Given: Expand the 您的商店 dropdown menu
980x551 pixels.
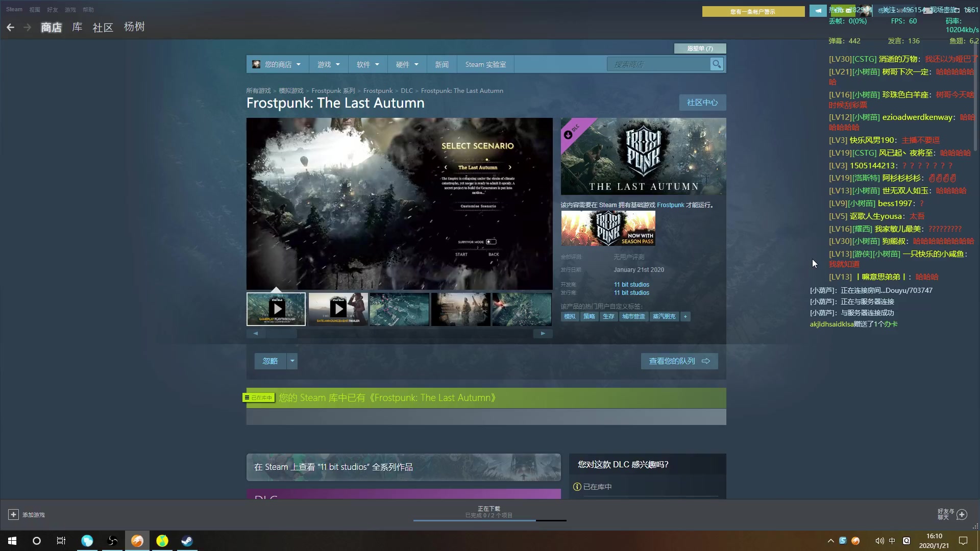Looking at the screenshot, I should (278, 65).
